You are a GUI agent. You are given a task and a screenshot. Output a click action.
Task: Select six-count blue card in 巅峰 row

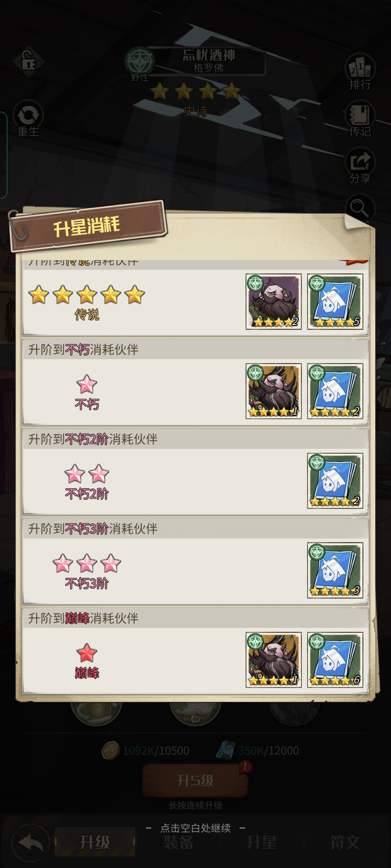335,660
